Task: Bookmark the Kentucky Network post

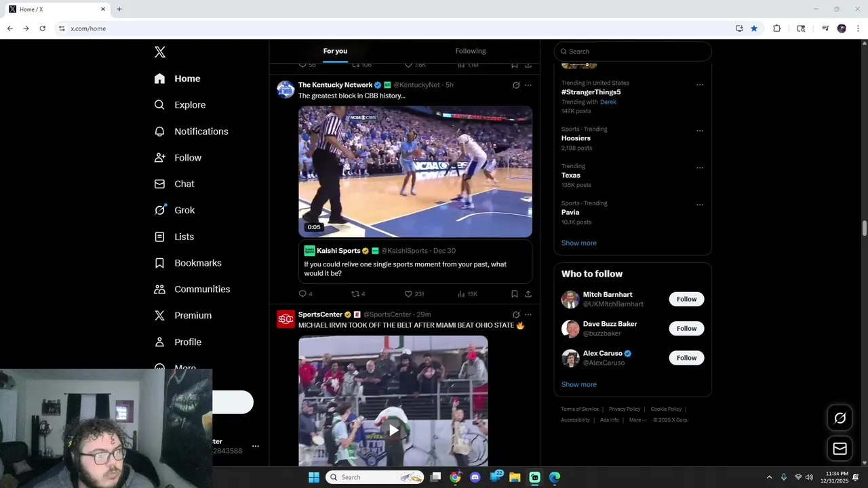Action: [515, 293]
